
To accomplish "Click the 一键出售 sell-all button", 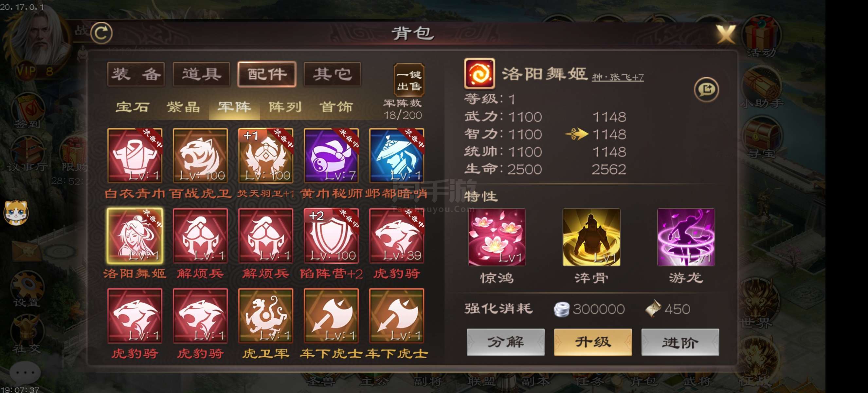I will click(409, 80).
